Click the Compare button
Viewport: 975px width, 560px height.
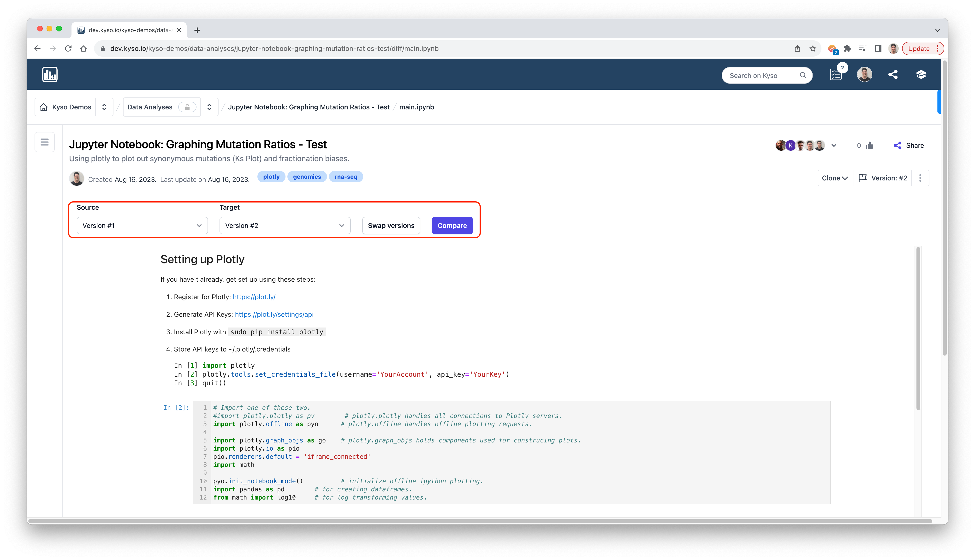(452, 225)
